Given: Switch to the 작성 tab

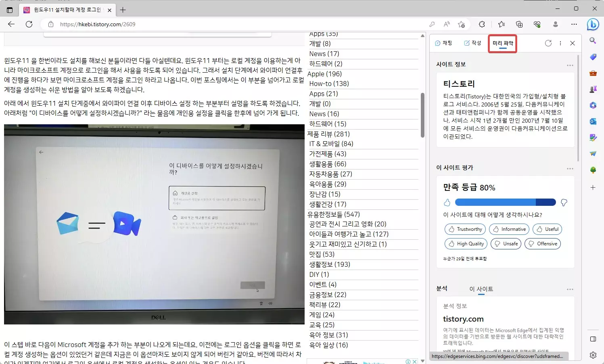Looking at the screenshot, I should (x=472, y=43).
